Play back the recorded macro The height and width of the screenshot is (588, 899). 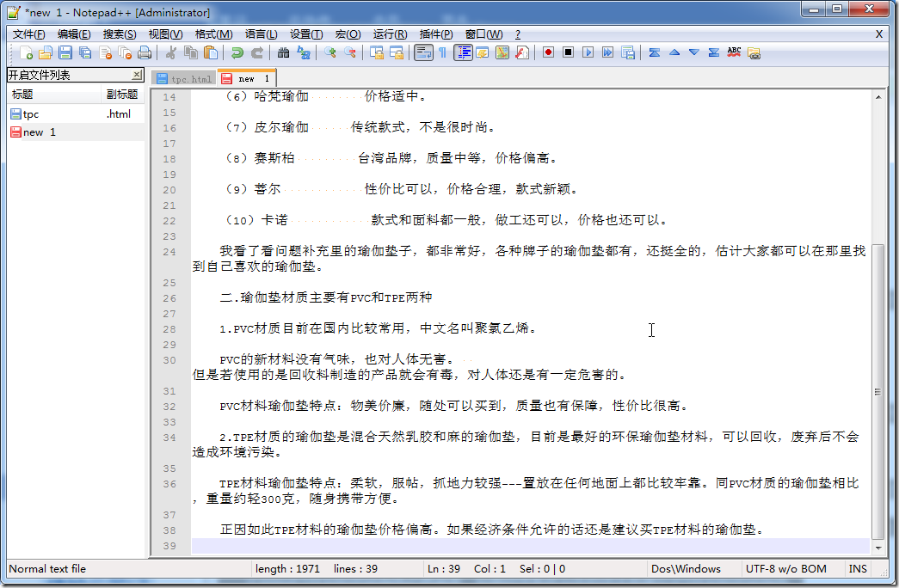pos(588,52)
